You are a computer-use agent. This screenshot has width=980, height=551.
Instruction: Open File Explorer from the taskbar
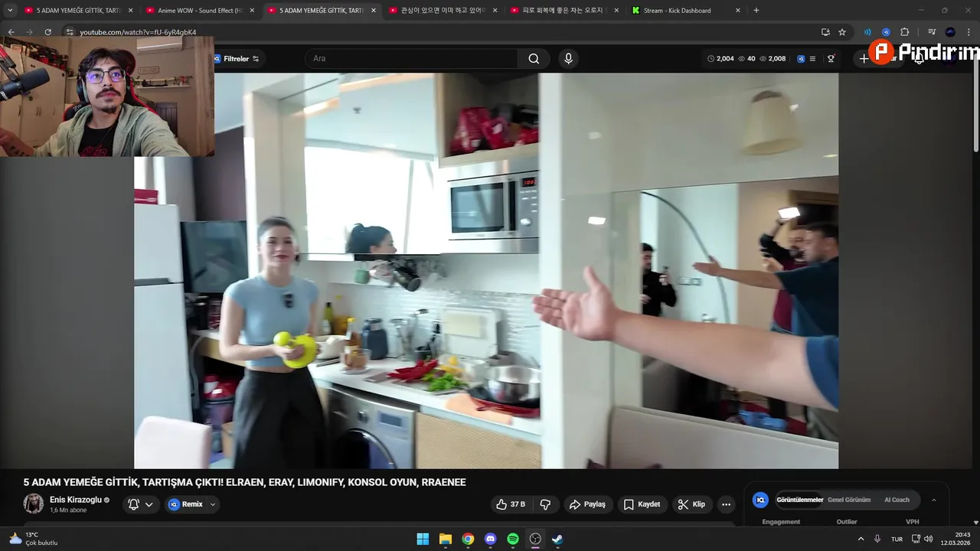click(446, 539)
